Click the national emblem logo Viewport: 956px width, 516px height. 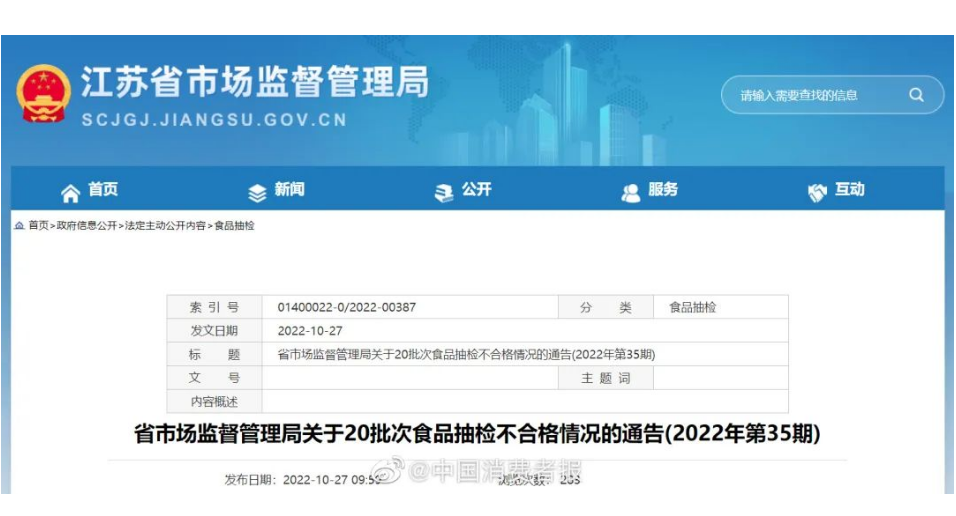(44, 93)
